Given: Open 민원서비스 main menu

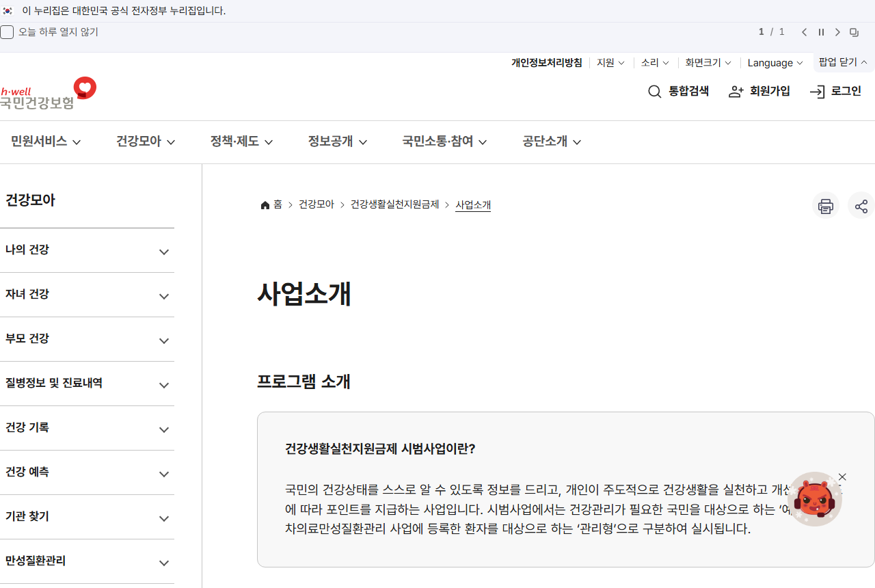Looking at the screenshot, I should tap(46, 142).
